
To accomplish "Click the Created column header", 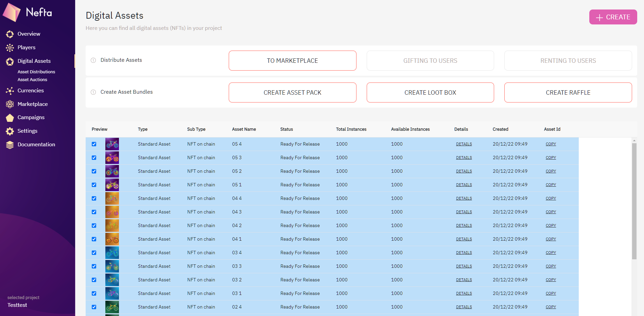I will pyautogui.click(x=500, y=129).
